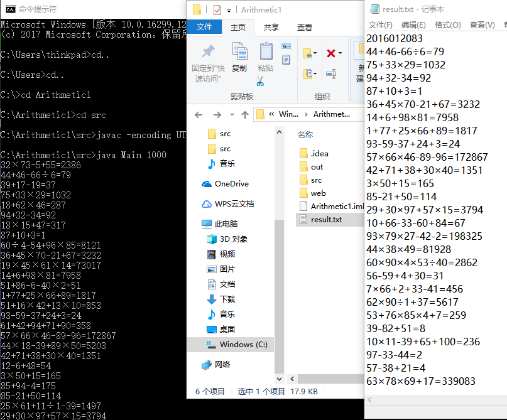Open Notepad 编辑(E) menu

click(x=413, y=25)
